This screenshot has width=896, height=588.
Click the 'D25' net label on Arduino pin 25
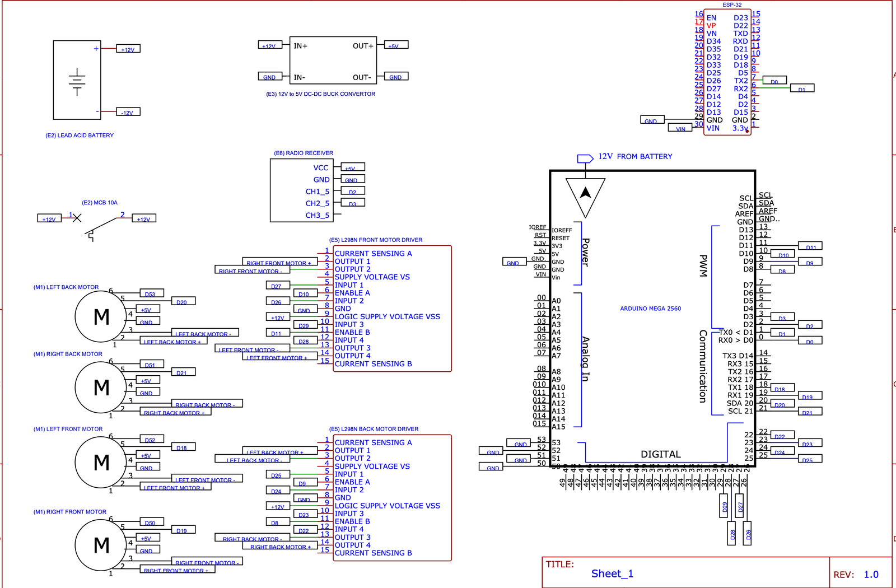click(810, 459)
